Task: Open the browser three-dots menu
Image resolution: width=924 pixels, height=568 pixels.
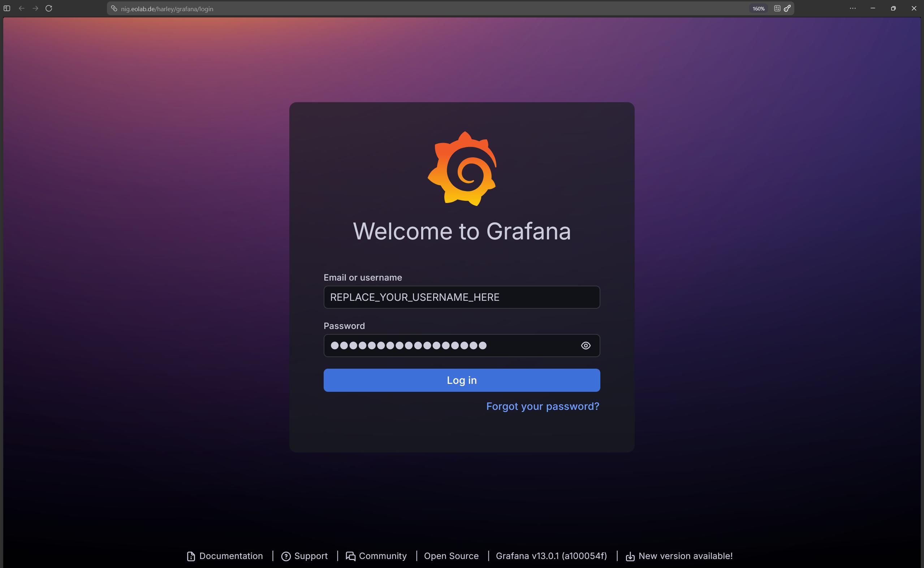Action: [852, 8]
